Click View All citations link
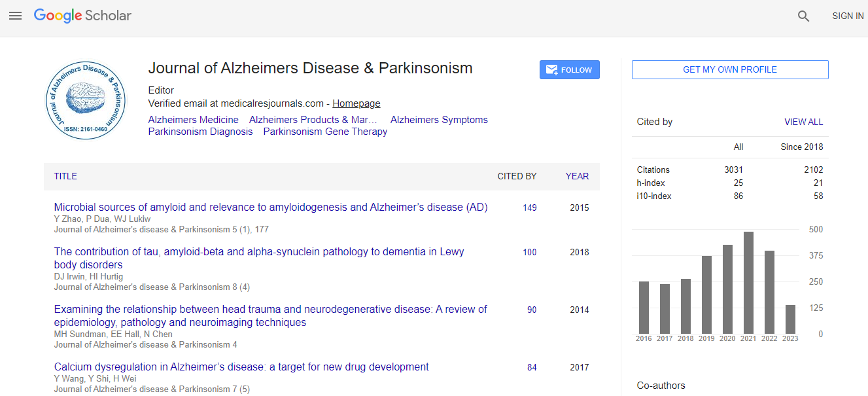The width and height of the screenshot is (868, 396). (803, 122)
